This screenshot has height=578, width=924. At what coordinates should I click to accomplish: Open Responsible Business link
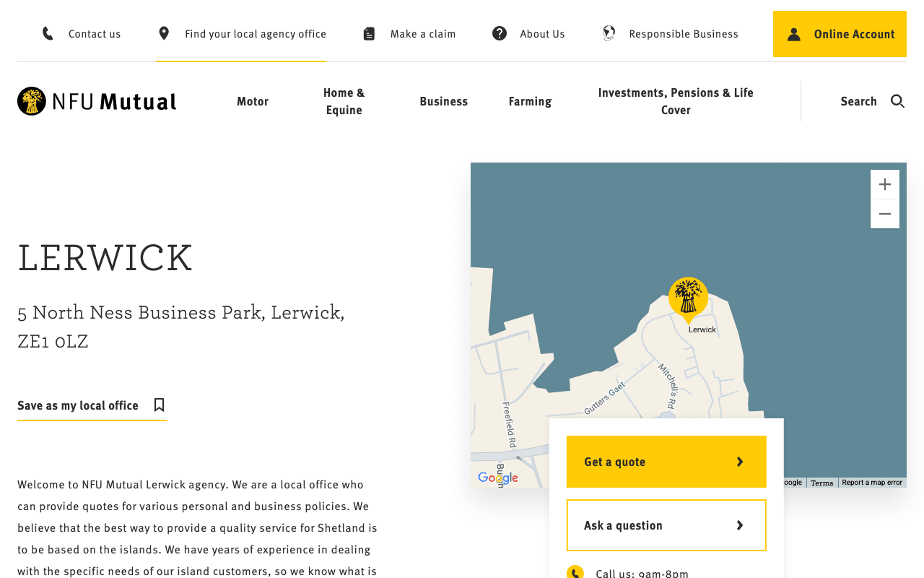pyautogui.click(x=684, y=34)
